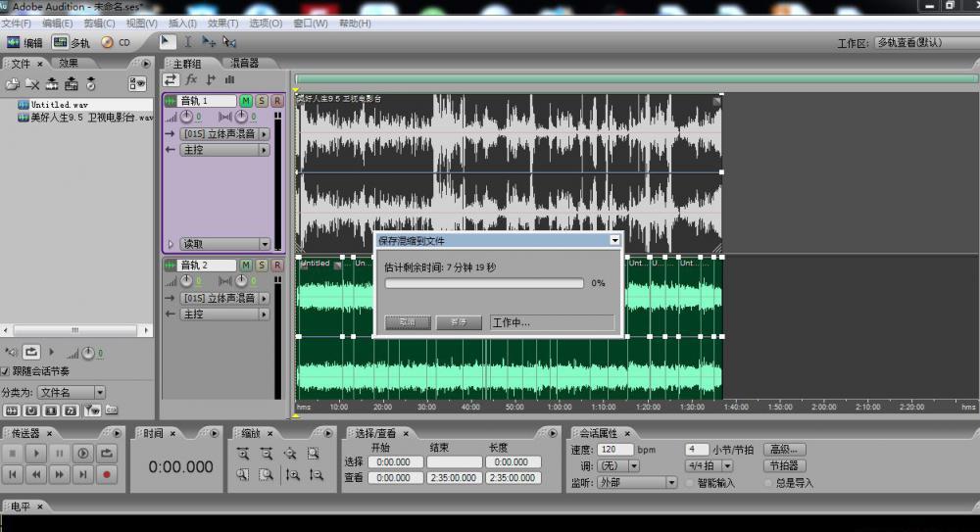Image resolution: width=980 pixels, height=532 pixels.
Task: Click the 节拍器 metronome button
Action: click(x=784, y=466)
